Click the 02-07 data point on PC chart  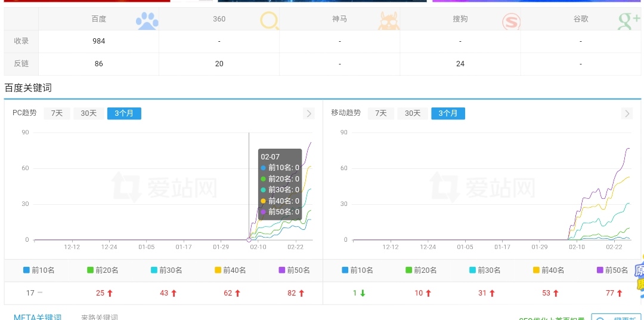point(249,240)
